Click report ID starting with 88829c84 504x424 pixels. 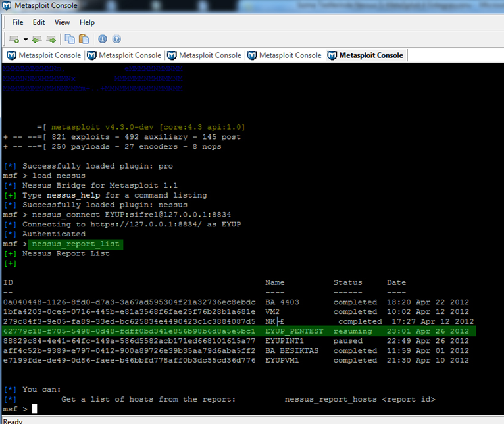tap(130, 340)
